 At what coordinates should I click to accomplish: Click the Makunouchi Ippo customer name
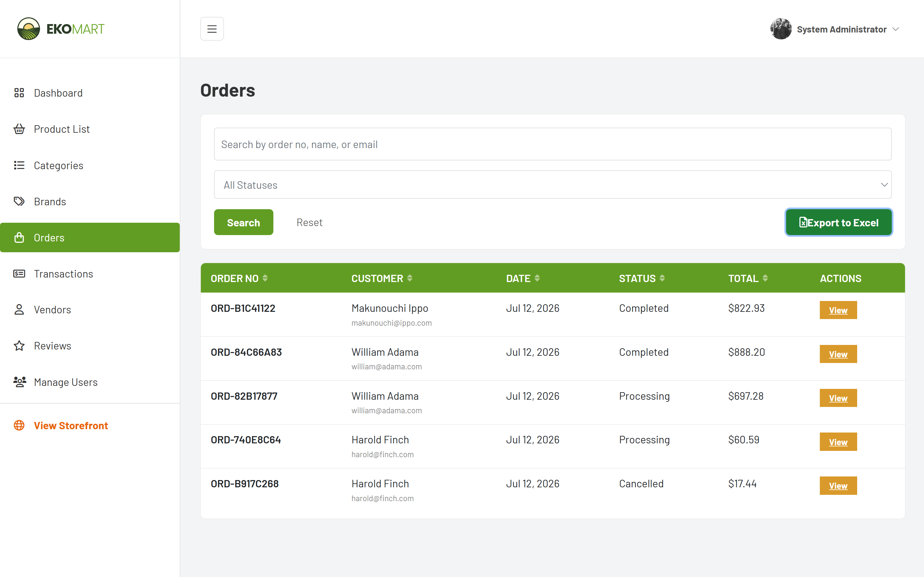(x=390, y=308)
